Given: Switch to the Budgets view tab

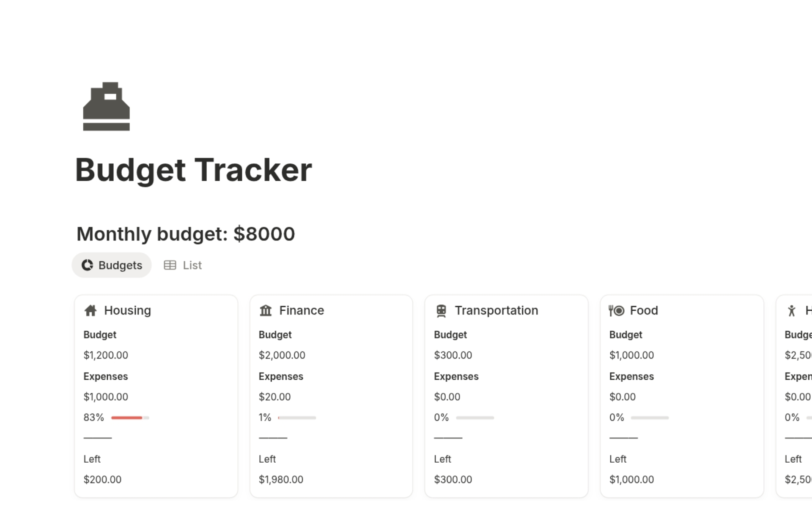Looking at the screenshot, I should pos(111,265).
